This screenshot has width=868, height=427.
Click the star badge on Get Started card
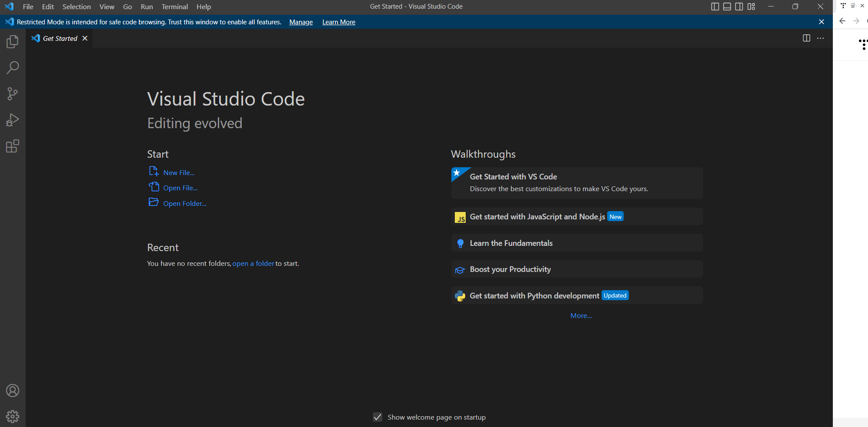(x=457, y=173)
